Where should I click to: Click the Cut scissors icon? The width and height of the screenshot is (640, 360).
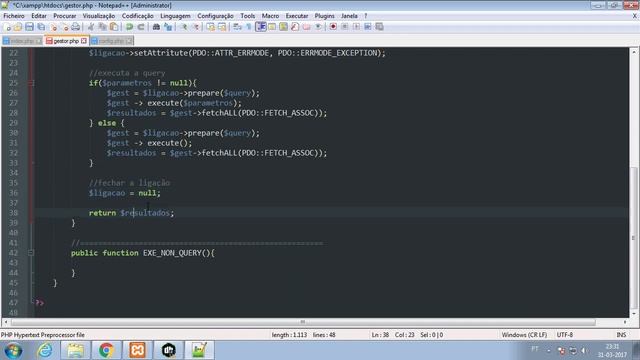[x=91, y=27]
